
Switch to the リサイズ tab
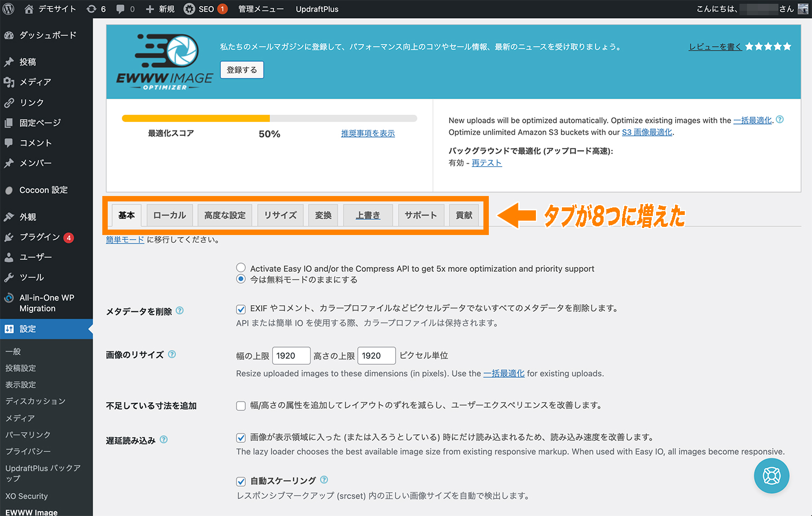click(x=280, y=215)
